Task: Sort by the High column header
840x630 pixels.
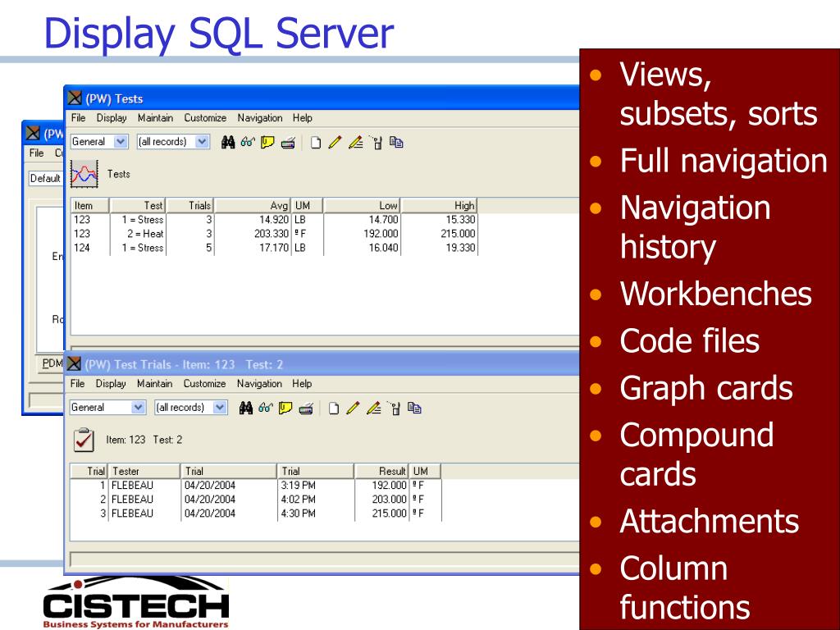Action: 439,205
